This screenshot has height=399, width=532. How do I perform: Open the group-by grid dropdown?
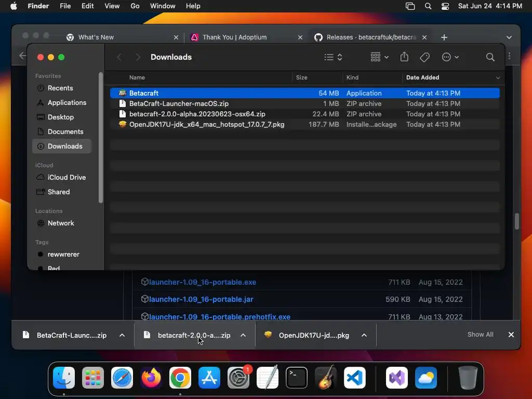pyautogui.click(x=379, y=57)
